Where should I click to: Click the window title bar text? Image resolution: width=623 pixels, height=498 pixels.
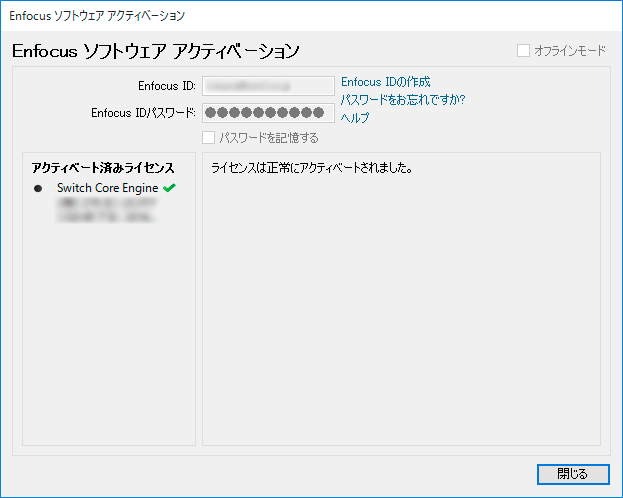[x=97, y=16]
